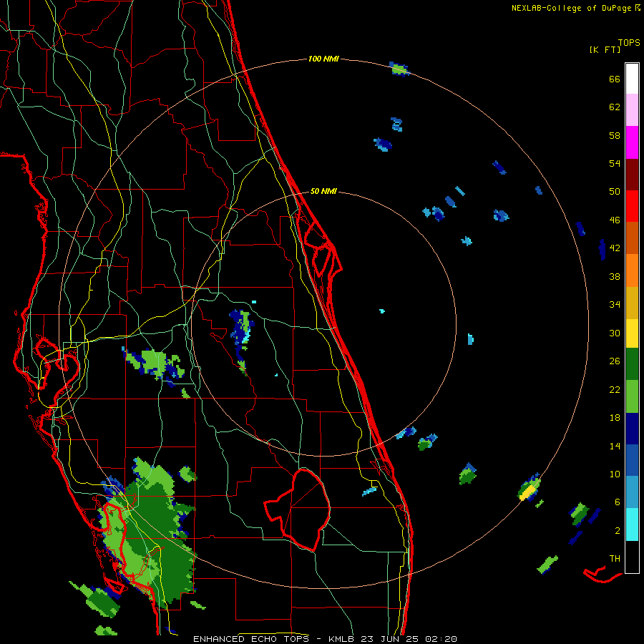This screenshot has width=644, height=644.
Task: Click the large green echo mass in southwest Florida
Action: coord(148,534)
